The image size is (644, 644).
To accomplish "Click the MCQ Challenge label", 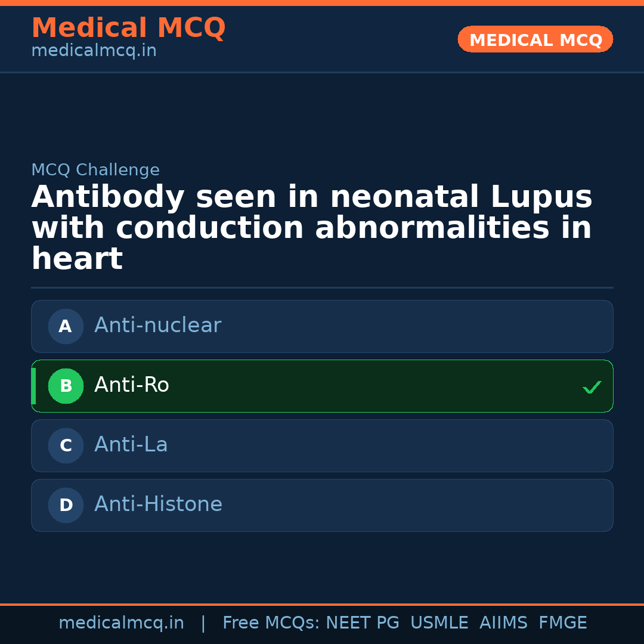I will (x=95, y=170).
